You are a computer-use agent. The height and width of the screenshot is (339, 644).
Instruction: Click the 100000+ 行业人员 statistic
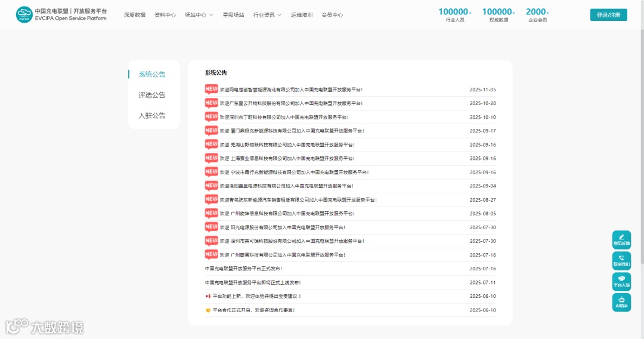[x=454, y=15]
